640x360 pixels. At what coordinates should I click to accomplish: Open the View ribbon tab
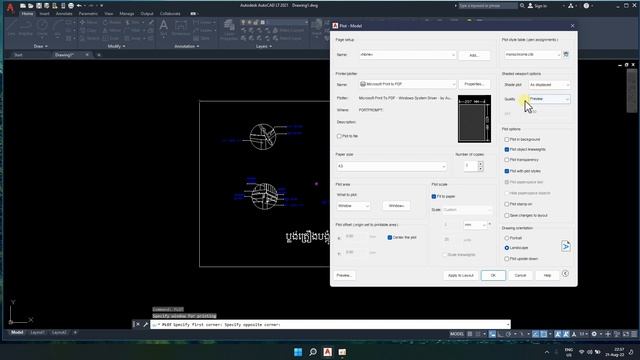(109, 14)
